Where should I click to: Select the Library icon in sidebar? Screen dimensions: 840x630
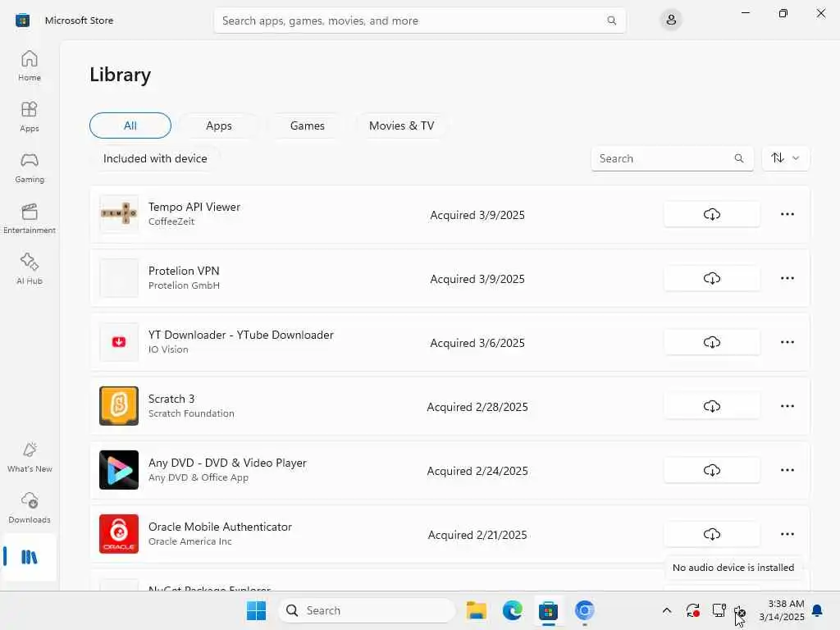30,557
